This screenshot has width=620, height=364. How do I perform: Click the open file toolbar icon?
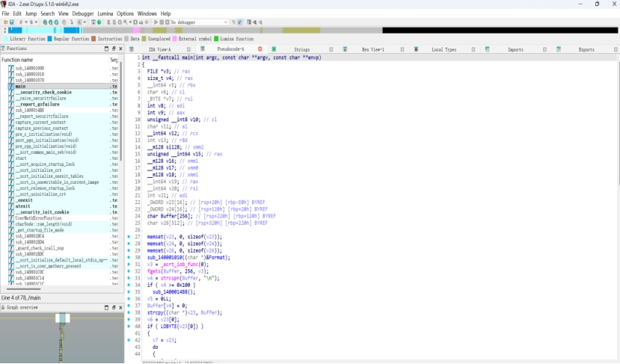tap(4, 22)
